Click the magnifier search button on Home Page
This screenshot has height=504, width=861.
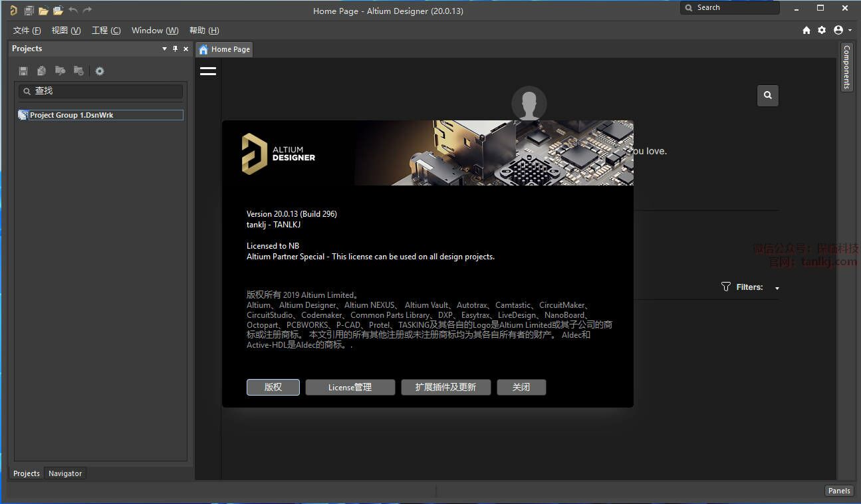tap(768, 95)
